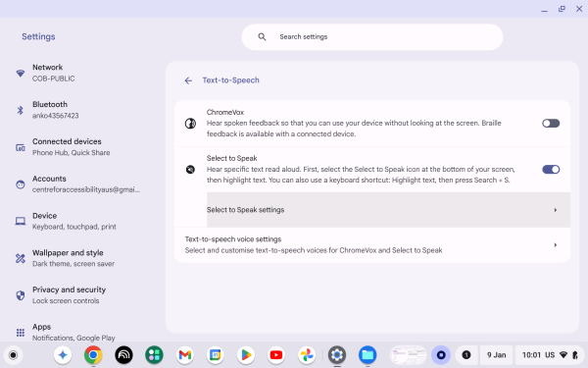
Task: Click the Connected devices icon
Action: point(21,147)
